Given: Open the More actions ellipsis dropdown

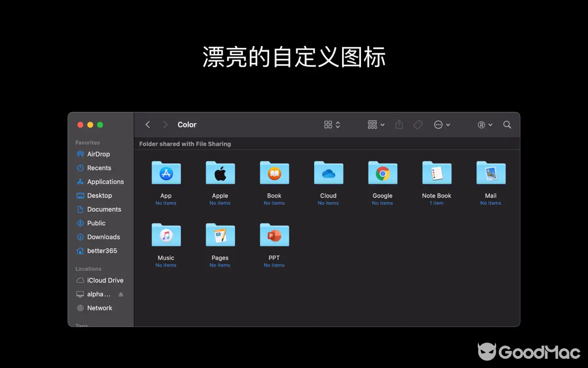Looking at the screenshot, I should click(442, 124).
